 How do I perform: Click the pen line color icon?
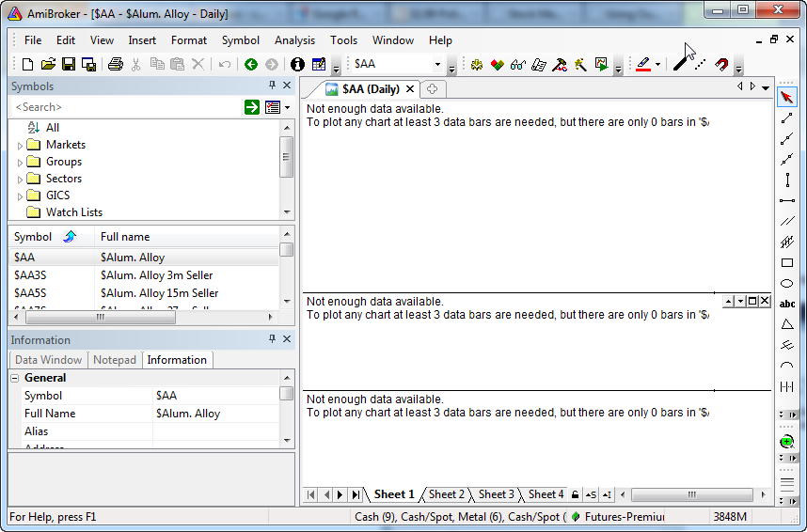[643, 64]
